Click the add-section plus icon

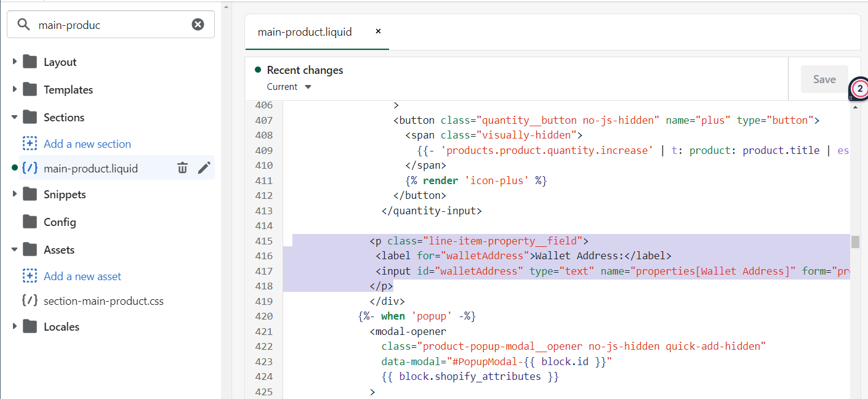(30, 143)
